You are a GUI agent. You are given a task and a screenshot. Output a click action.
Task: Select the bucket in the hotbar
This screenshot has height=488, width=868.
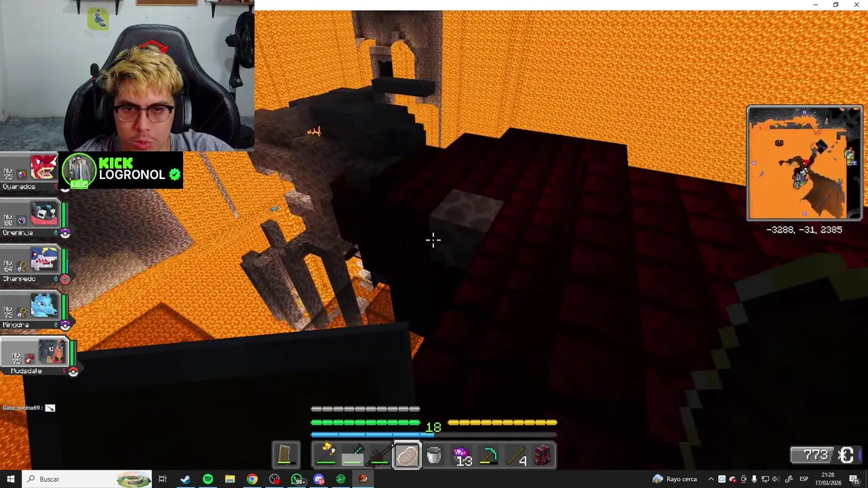[434, 455]
